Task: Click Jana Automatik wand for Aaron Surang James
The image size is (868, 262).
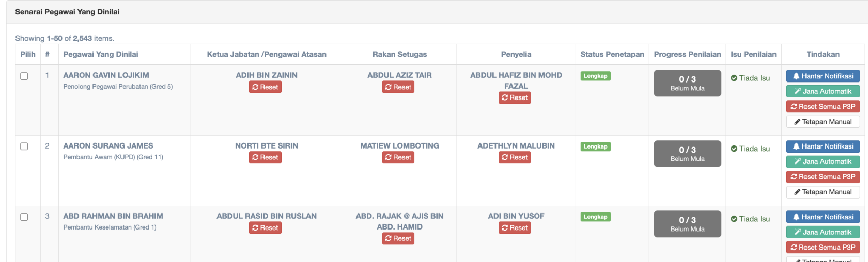Action: [823, 162]
